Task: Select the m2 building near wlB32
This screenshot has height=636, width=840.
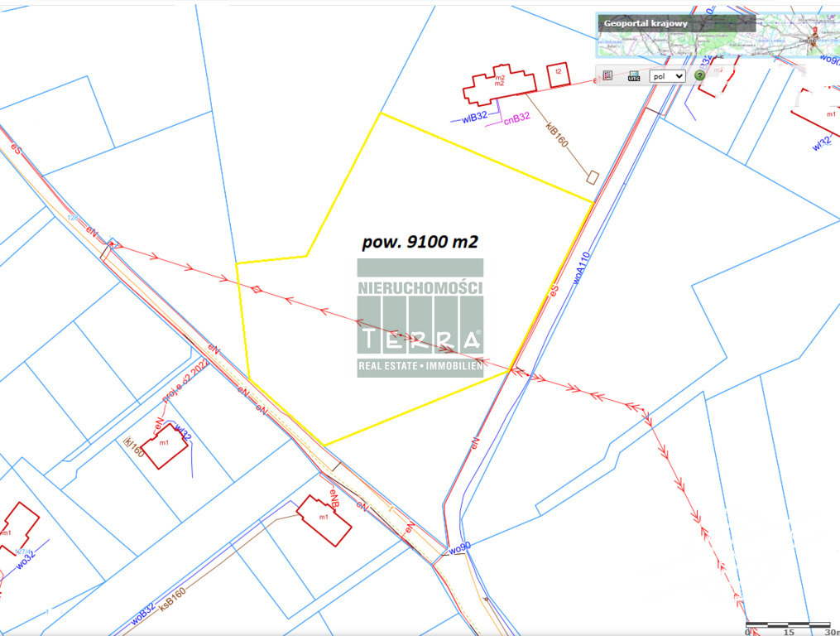Action: pyautogui.click(x=499, y=84)
